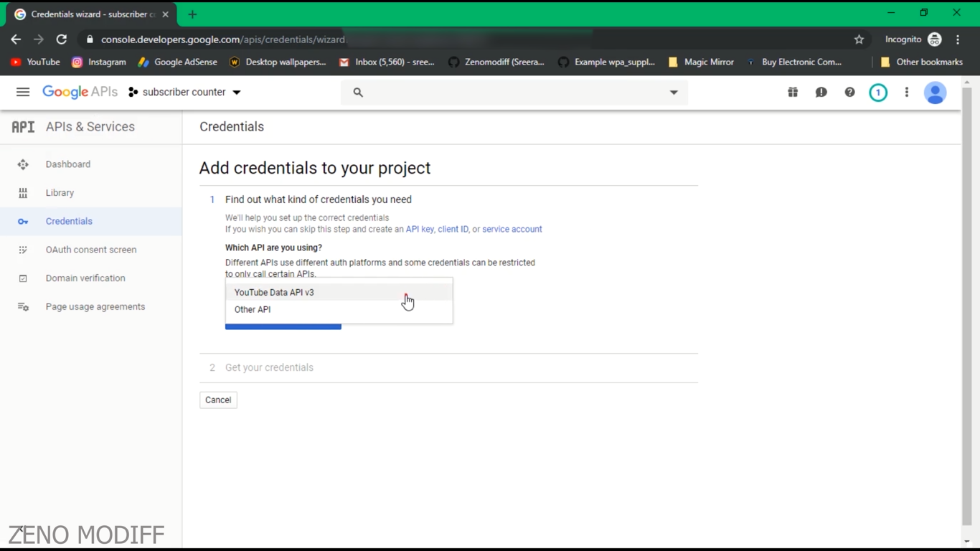Click the address bar URL
The image size is (980, 551).
[223, 39]
